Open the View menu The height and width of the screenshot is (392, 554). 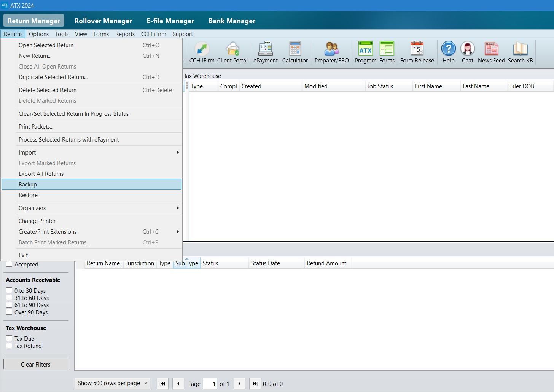[x=81, y=34]
